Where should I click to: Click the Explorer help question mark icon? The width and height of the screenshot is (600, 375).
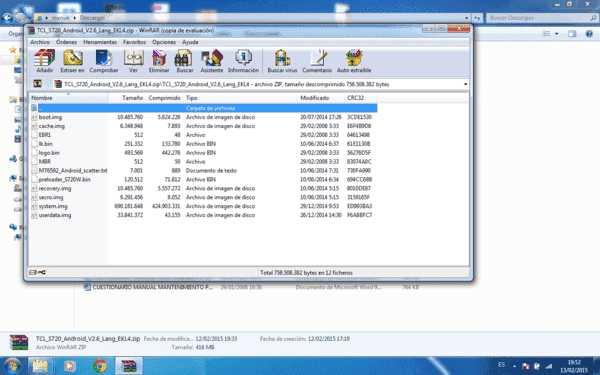pyautogui.click(x=589, y=34)
